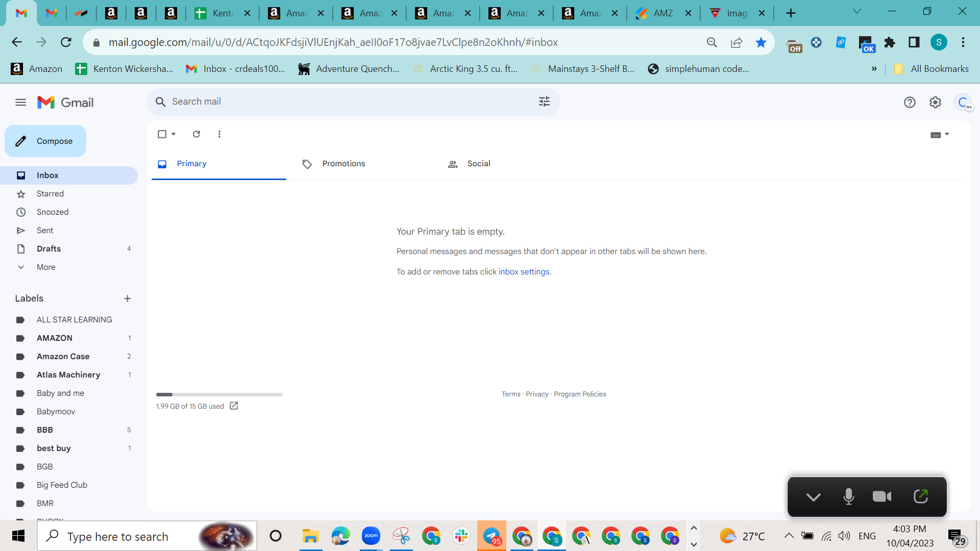Open a new browser tab

(791, 13)
